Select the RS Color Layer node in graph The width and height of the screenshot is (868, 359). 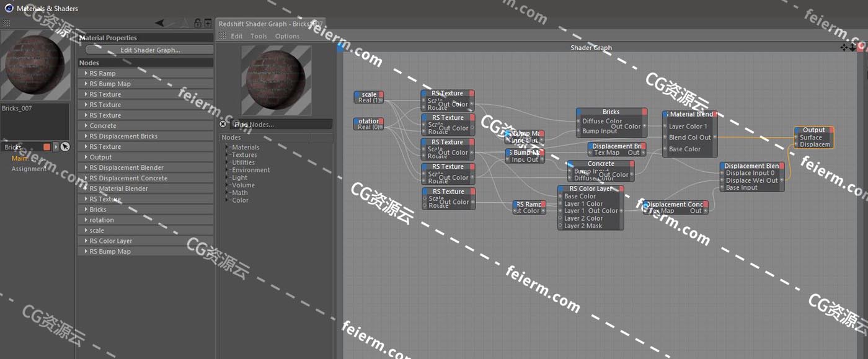point(590,188)
